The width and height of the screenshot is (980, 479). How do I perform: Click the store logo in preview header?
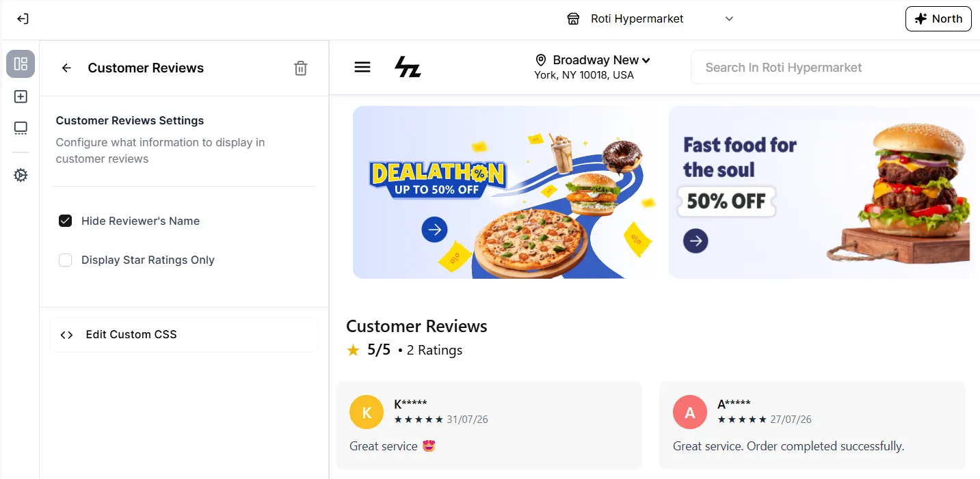tap(408, 67)
